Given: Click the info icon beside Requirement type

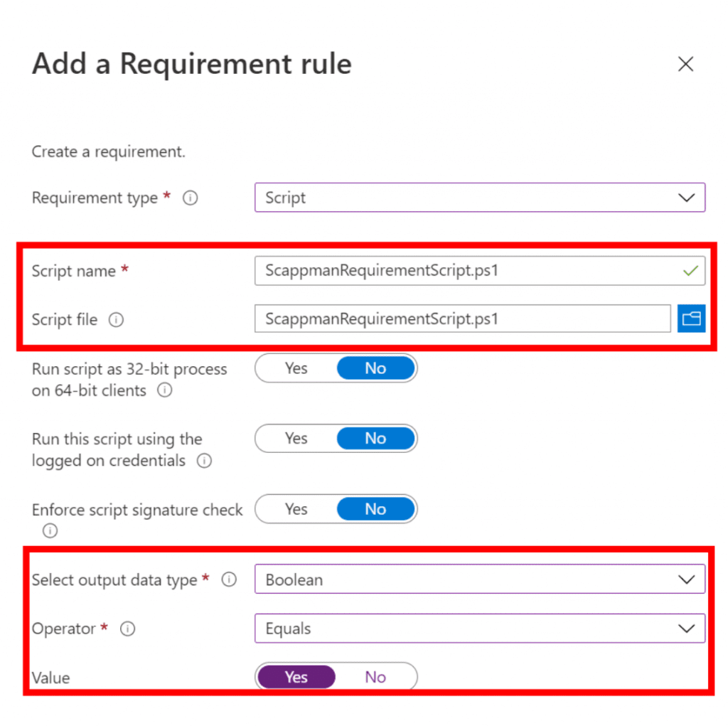Looking at the screenshot, I should point(190,198).
